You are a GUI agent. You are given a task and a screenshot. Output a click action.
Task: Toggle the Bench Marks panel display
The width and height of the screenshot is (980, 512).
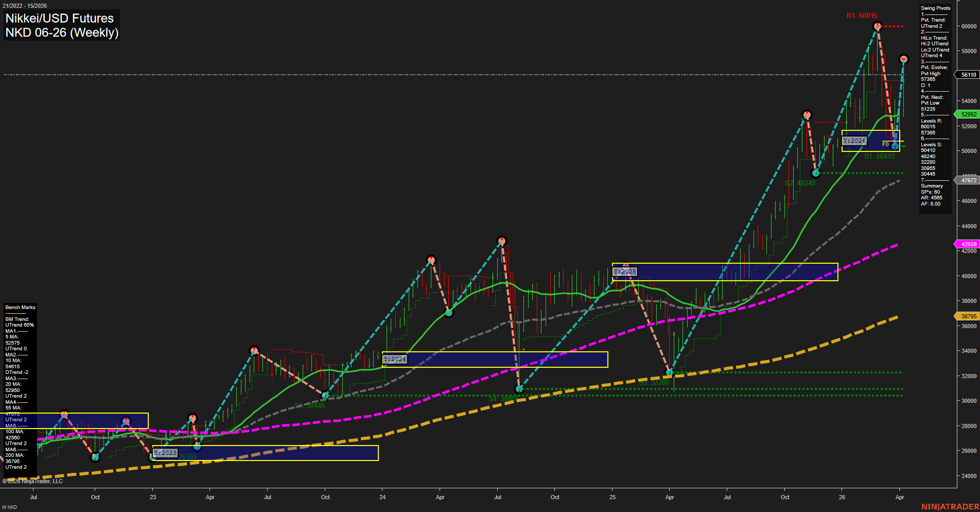tap(20, 307)
